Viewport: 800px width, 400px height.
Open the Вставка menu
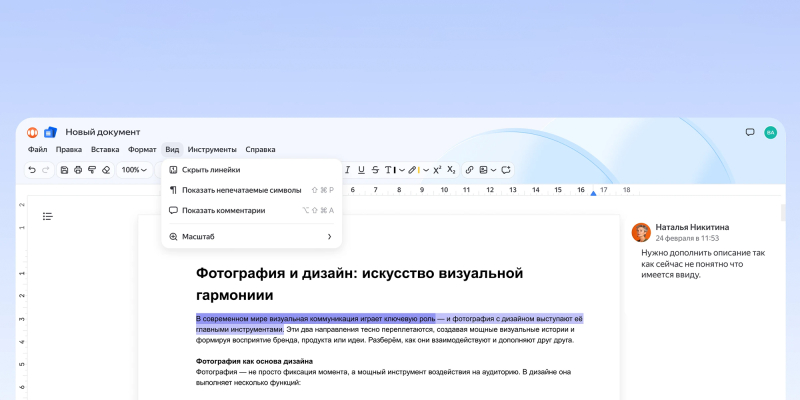point(105,149)
